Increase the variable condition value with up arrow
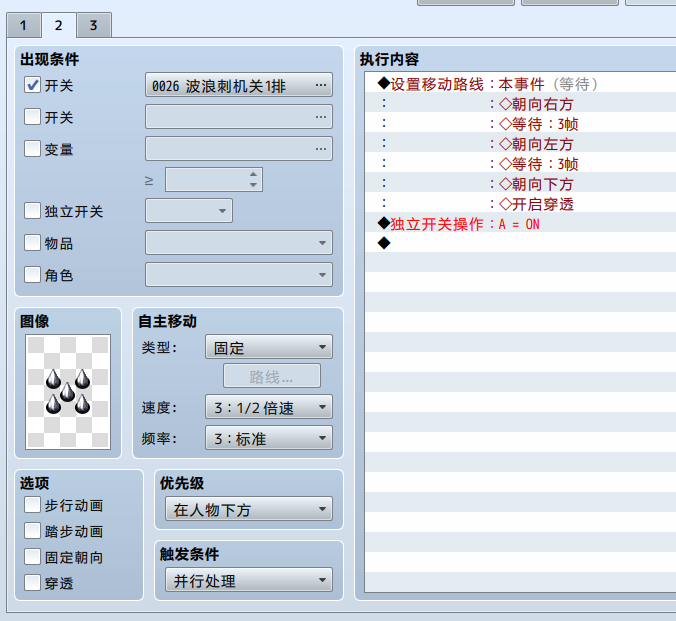 point(254,174)
